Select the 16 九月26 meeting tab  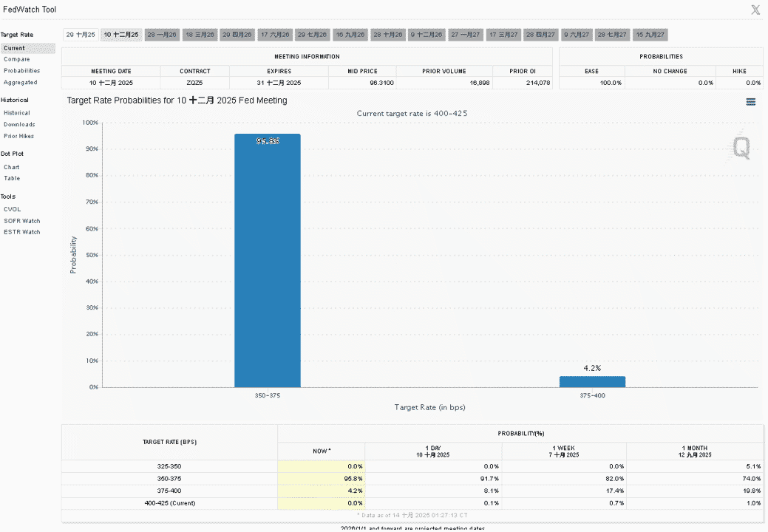click(350, 35)
